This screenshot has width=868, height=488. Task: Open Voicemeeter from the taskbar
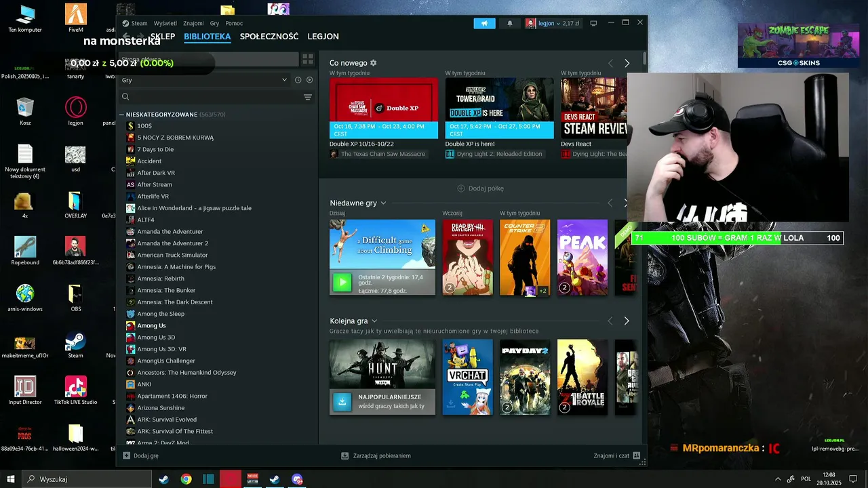pos(252,479)
